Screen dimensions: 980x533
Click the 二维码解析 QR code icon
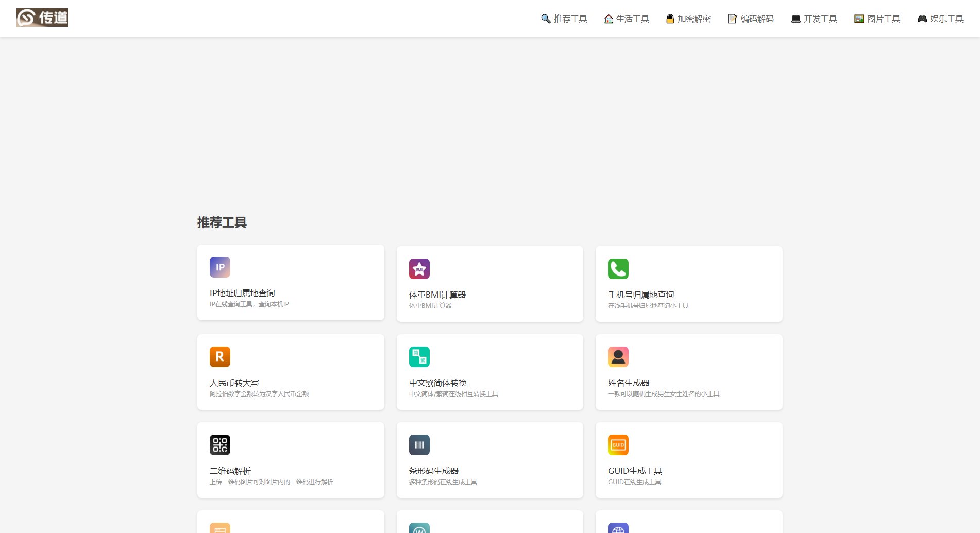[220, 444]
